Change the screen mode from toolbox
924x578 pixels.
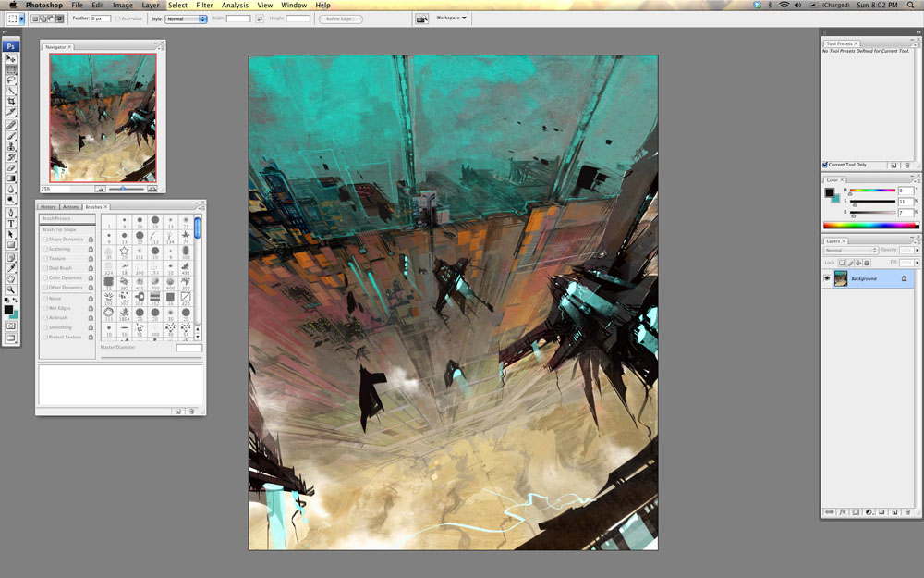click(x=10, y=338)
